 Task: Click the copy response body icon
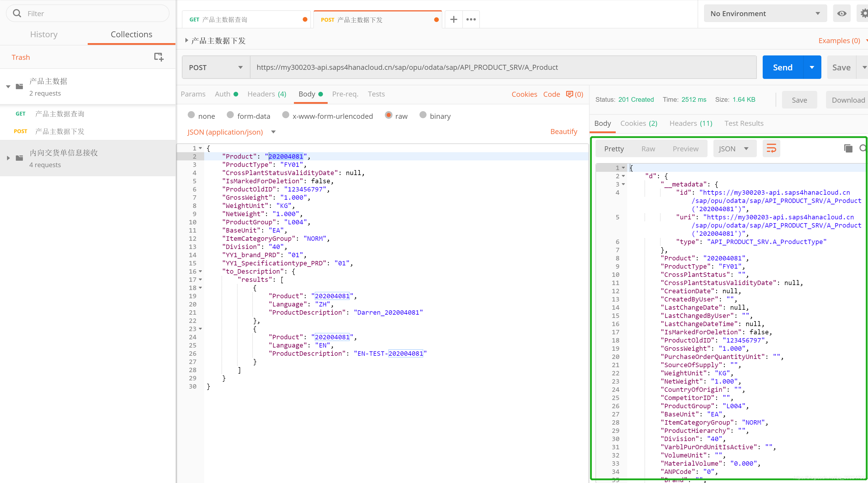pyautogui.click(x=848, y=148)
